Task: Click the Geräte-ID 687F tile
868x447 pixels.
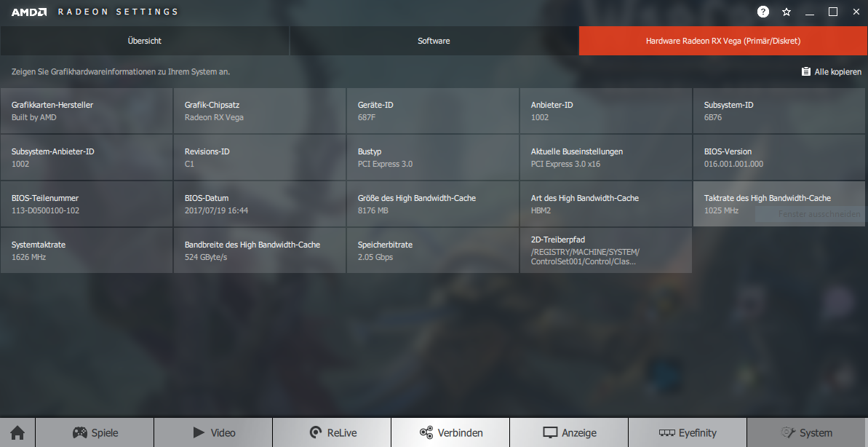Action: pyautogui.click(x=433, y=111)
